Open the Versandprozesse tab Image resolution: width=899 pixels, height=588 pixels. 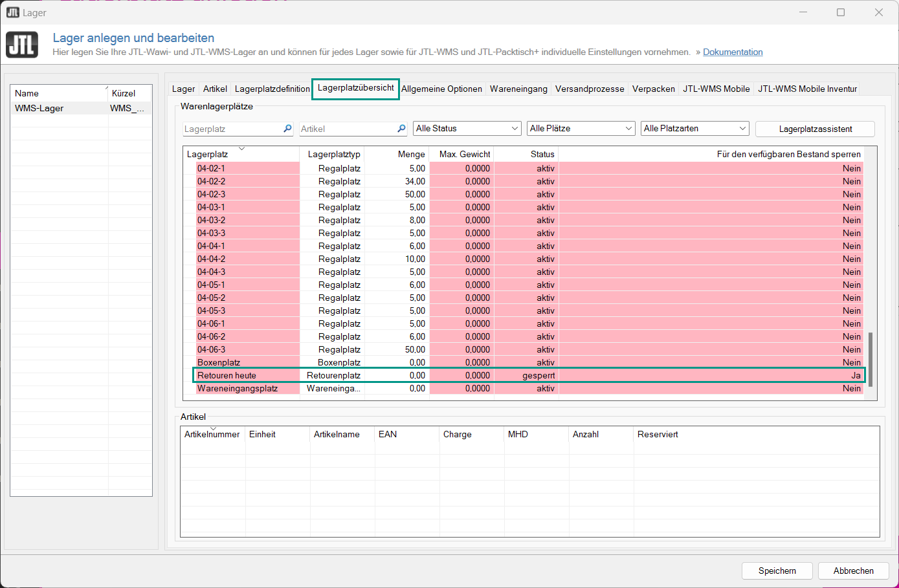(590, 89)
